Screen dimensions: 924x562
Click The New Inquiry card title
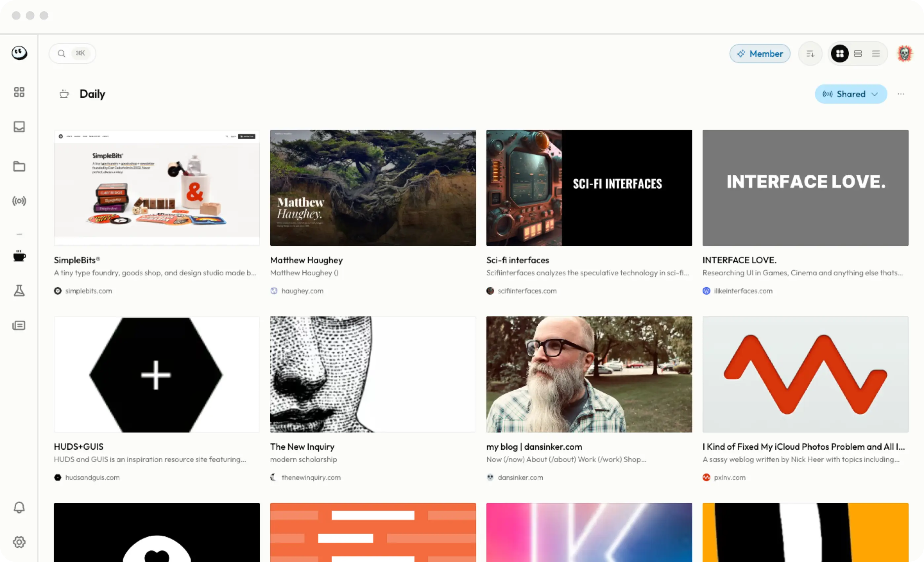coord(302,447)
